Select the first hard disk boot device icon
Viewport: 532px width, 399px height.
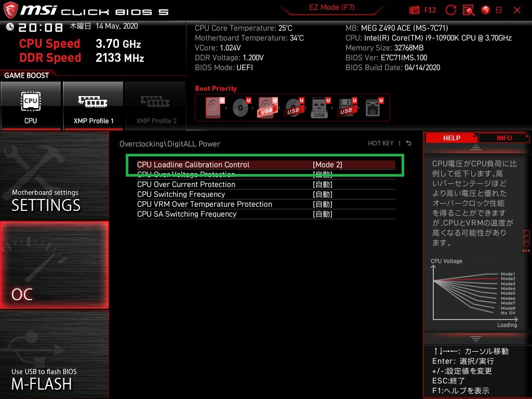coord(215,108)
